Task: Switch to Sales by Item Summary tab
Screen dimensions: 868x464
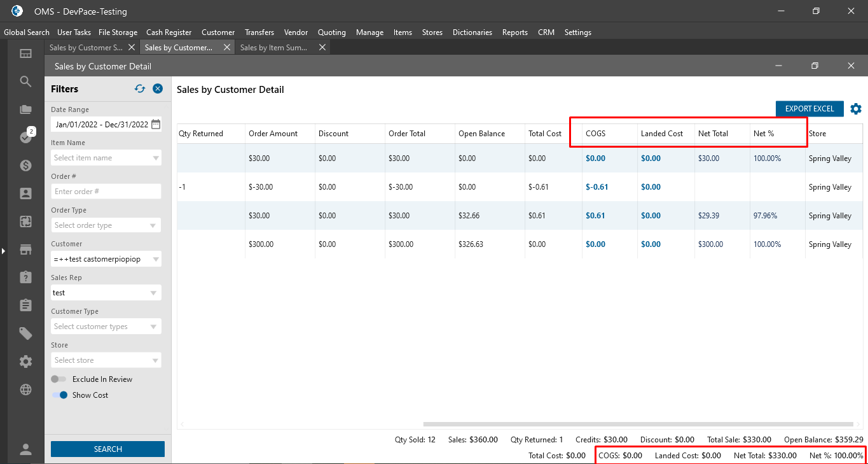Action: (274, 48)
